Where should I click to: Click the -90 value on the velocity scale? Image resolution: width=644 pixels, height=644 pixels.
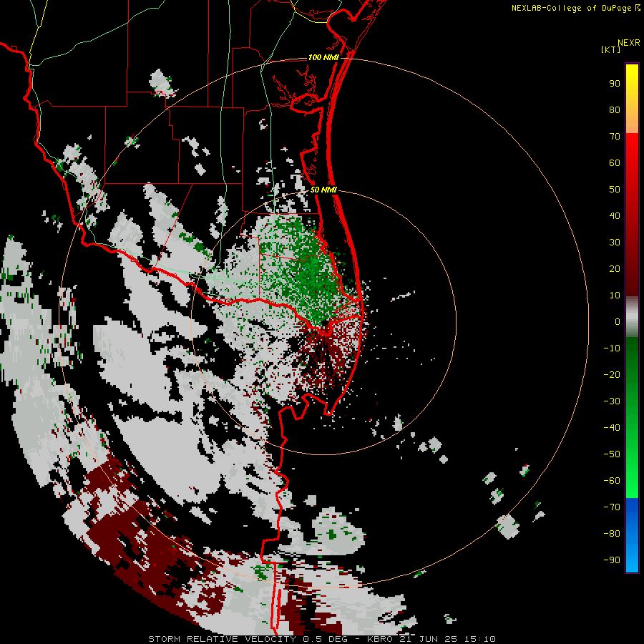(x=612, y=560)
